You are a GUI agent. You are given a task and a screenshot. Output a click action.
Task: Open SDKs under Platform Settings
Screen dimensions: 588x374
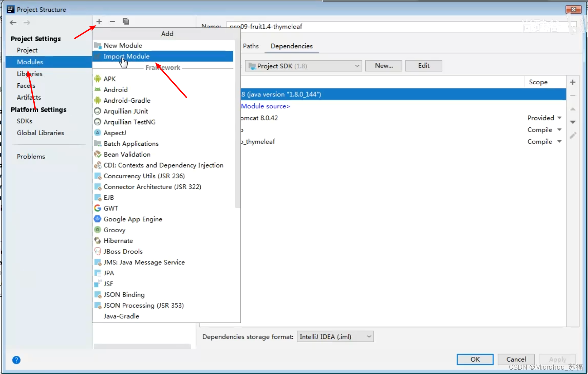[24, 121]
